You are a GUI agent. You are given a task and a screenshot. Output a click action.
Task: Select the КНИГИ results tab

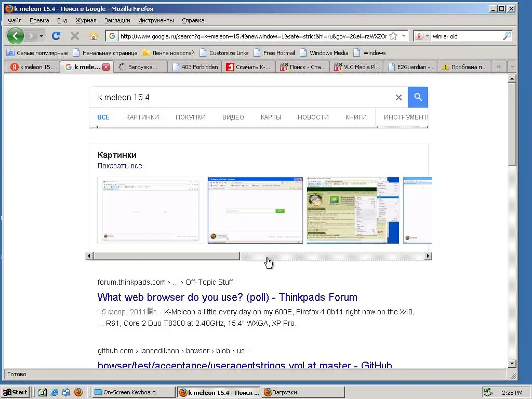click(356, 117)
